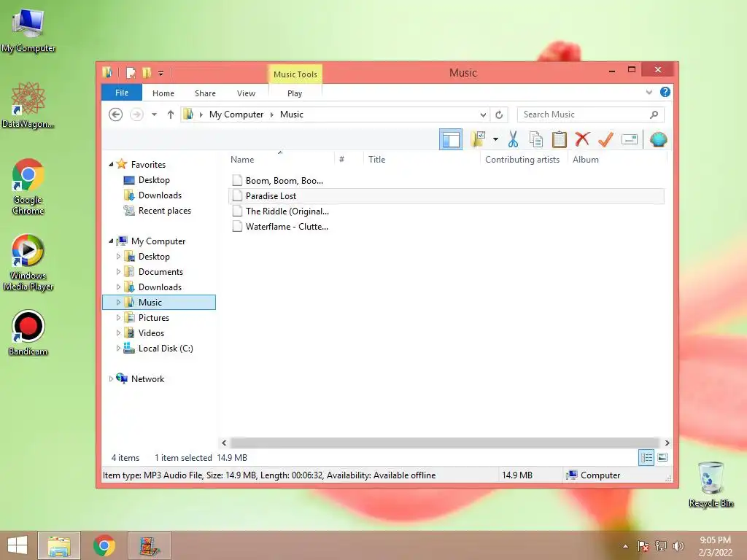Open Google Chrome from the taskbar
The width and height of the screenshot is (747, 560).
(x=104, y=545)
